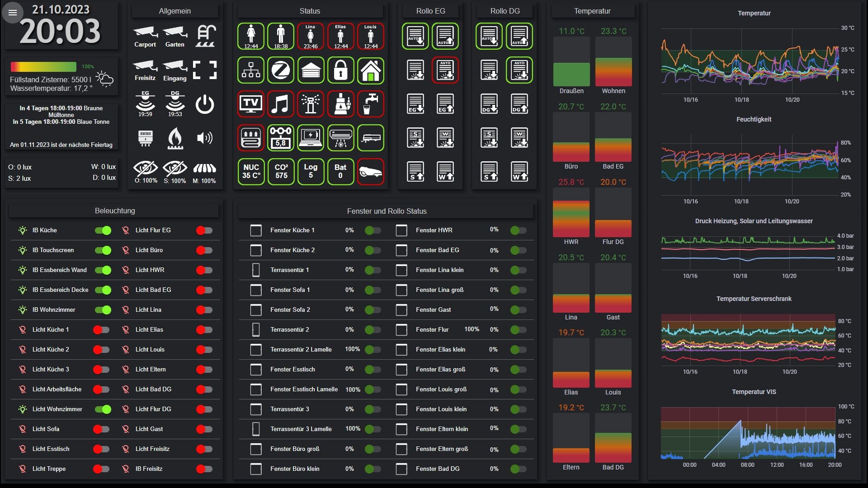Click Rollo DG 'W' shutter up button
Image resolution: width=868 pixels, height=488 pixels.
tap(519, 172)
